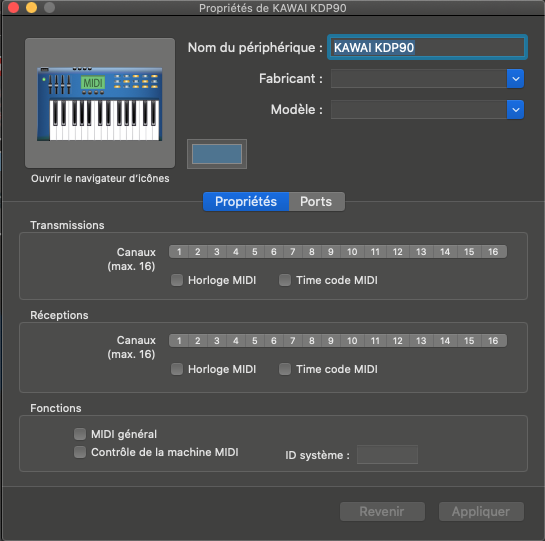Click the MIDI keyboard device icon
Screen dimensions: 545x541
coord(100,103)
